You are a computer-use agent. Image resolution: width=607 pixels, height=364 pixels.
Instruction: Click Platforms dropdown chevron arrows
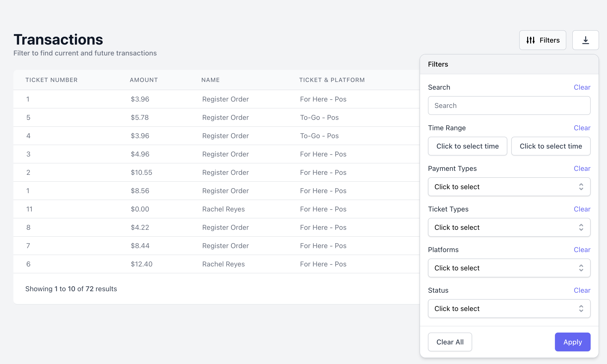pos(581,268)
